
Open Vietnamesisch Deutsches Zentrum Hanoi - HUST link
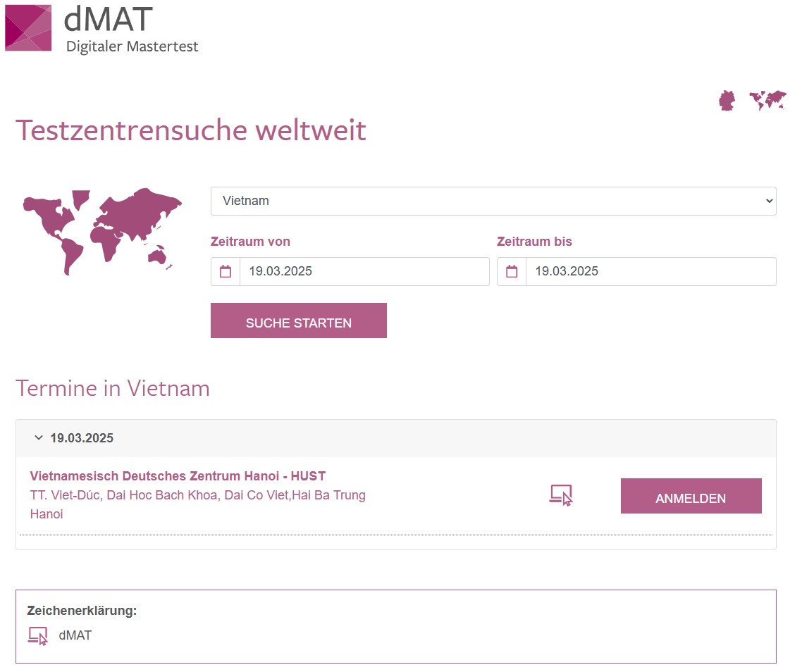click(x=178, y=476)
